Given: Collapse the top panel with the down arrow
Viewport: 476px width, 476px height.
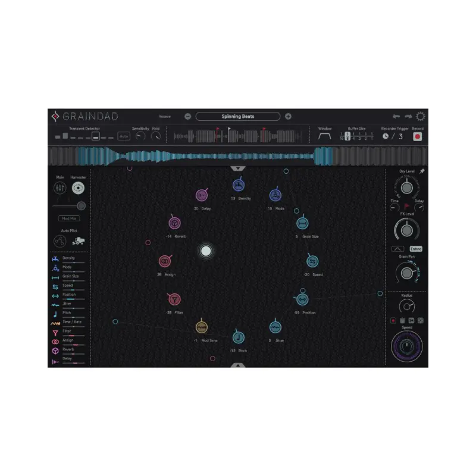Looking at the screenshot, I should [x=237, y=168].
